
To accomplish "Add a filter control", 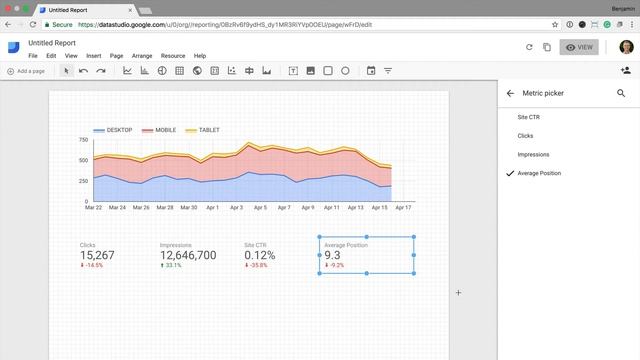I will point(388,71).
